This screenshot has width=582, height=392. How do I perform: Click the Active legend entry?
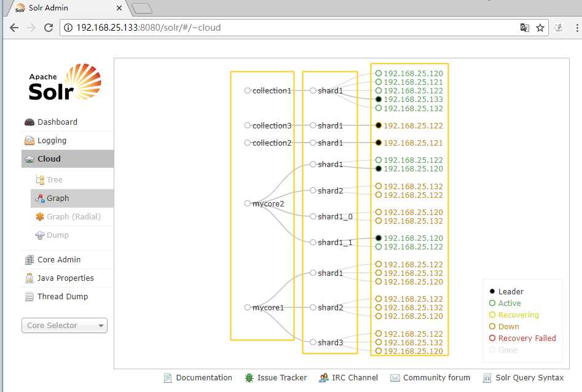click(505, 304)
